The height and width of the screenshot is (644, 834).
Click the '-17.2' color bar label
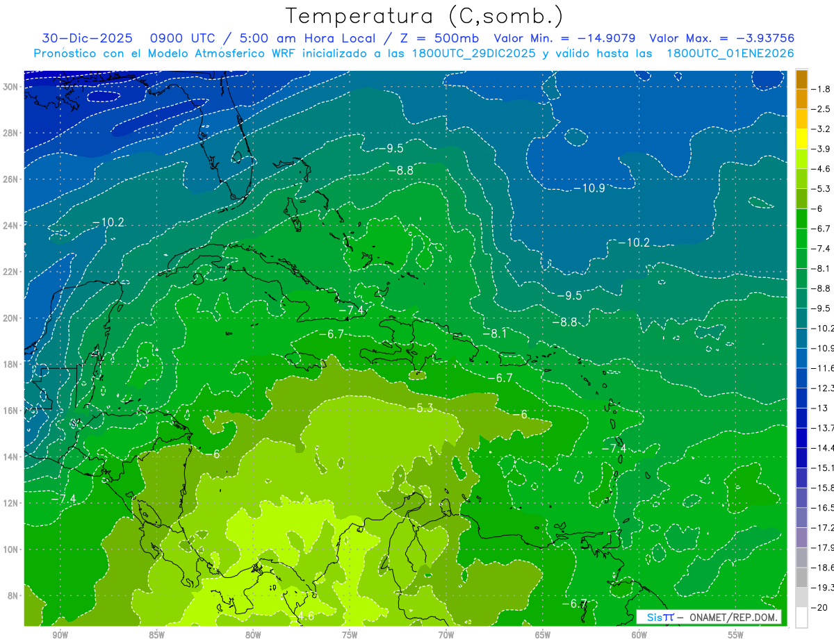(x=822, y=528)
